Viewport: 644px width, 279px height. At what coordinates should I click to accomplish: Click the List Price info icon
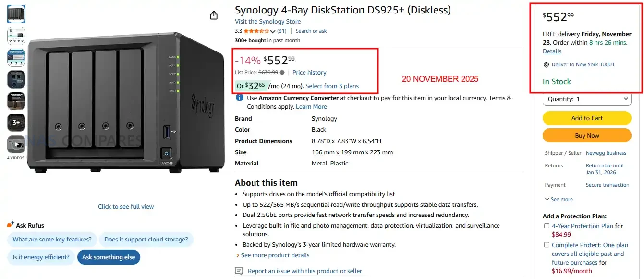pyautogui.click(x=282, y=73)
